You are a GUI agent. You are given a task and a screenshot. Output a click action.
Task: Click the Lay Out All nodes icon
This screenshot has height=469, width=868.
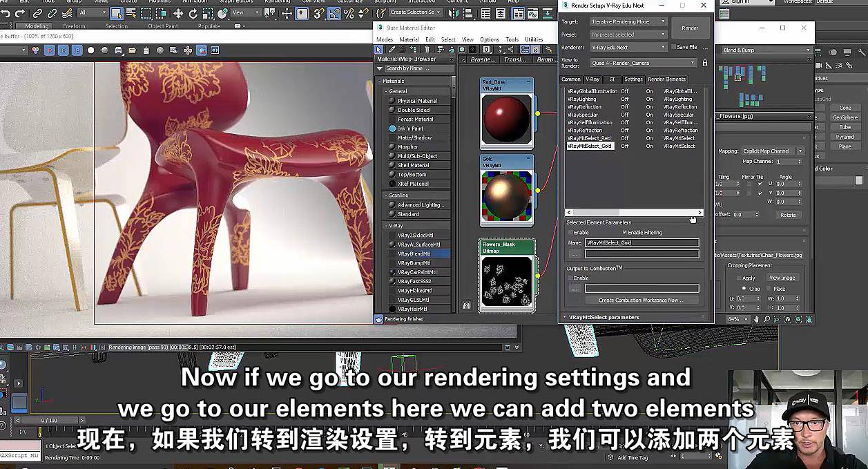pyautogui.click(x=441, y=50)
